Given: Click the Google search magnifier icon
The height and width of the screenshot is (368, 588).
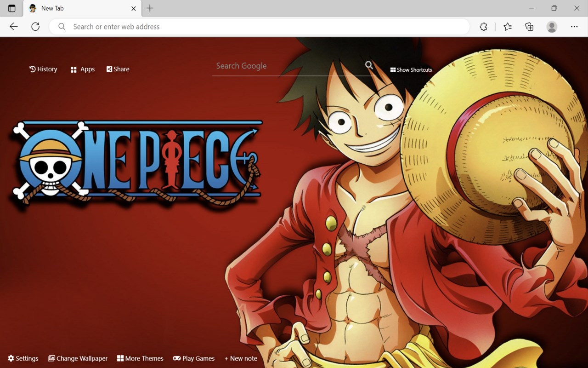Looking at the screenshot, I should coord(369,65).
